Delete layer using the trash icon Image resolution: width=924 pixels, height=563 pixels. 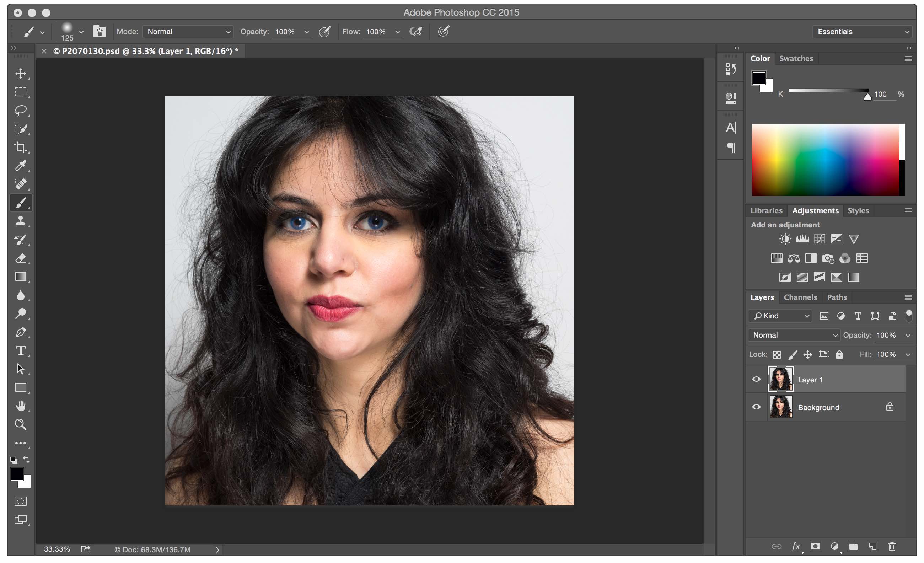[892, 547]
